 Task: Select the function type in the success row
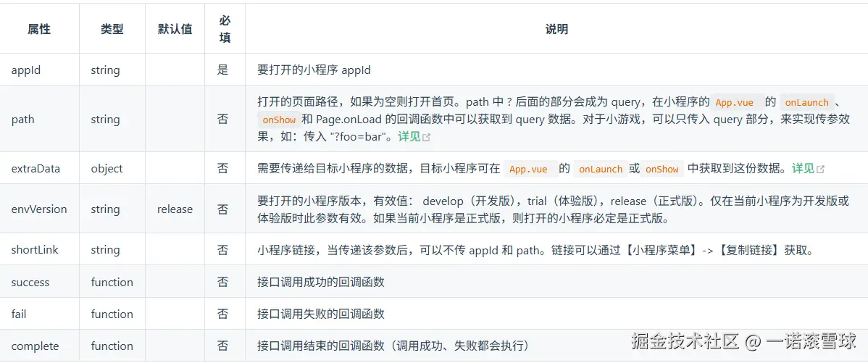[x=112, y=282]
